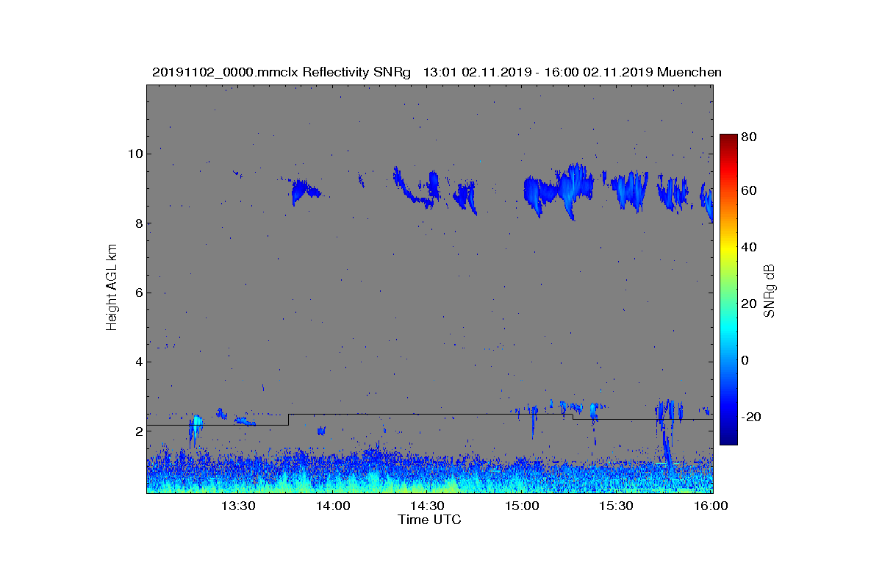This screenshot has height=588, width=882.
Task: Click the plot title text starting 20191102_0000.mmclx
Action: 437,72
